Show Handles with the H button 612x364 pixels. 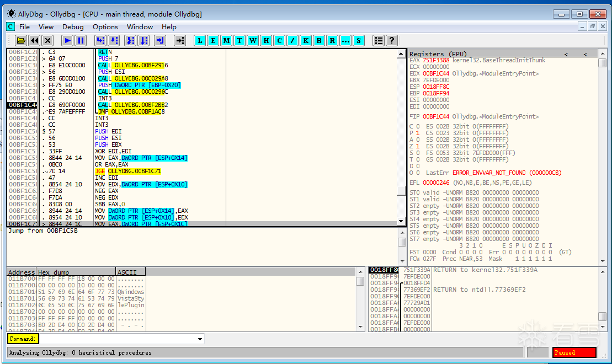[266, 41]
